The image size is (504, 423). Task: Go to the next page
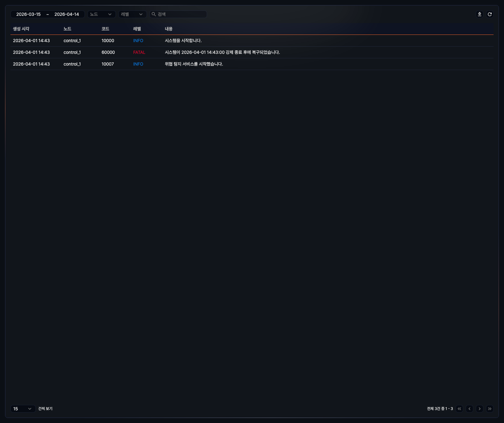pyautogui.click(x=480, y=409)
